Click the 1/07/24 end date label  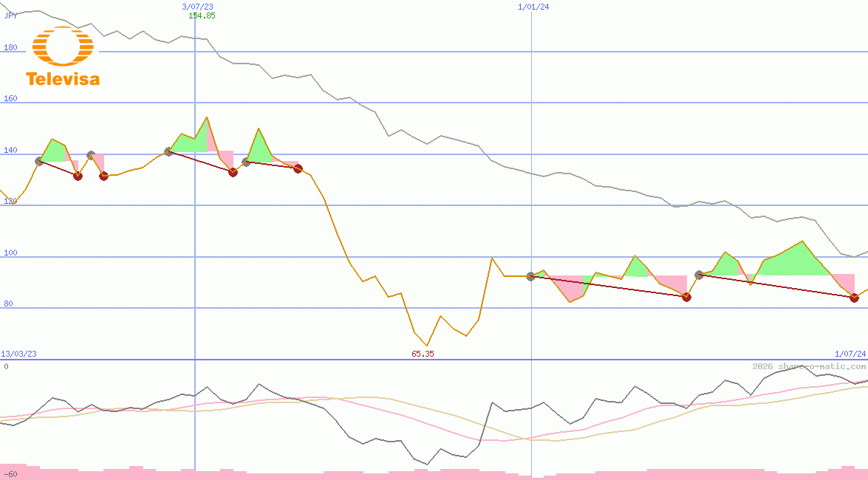tap(850, 354)
